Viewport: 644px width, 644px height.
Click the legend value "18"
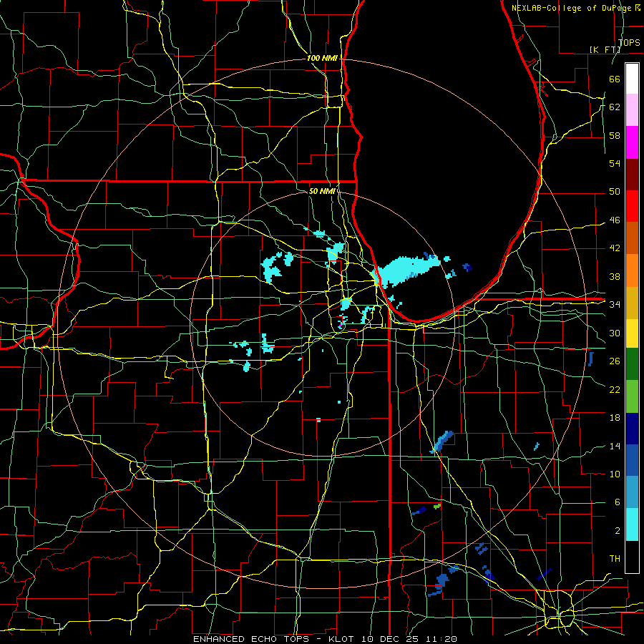click(x=615, y=418)
